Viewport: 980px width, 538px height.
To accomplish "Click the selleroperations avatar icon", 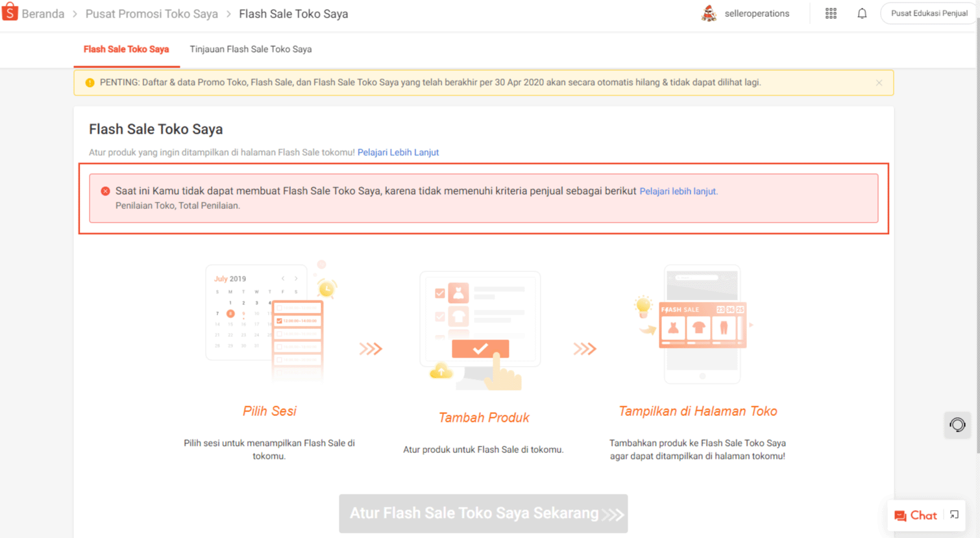I will tap(709, 13).
